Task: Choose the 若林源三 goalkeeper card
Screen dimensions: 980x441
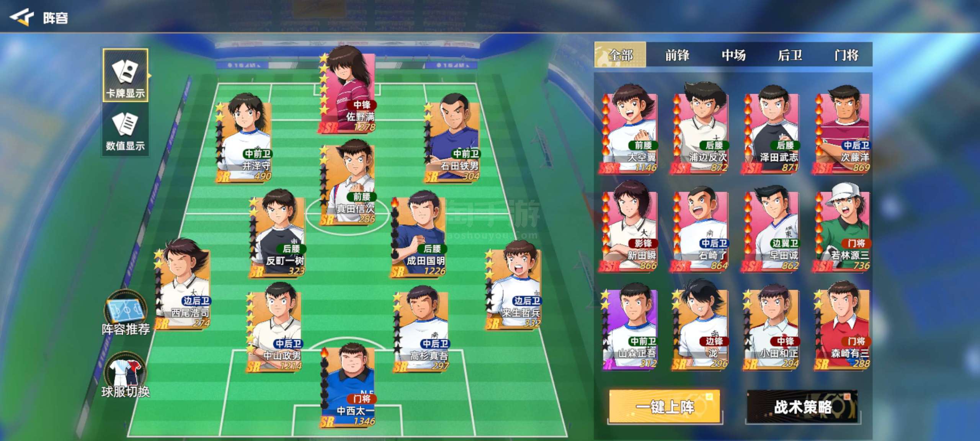Action: [x=842, y=228]
